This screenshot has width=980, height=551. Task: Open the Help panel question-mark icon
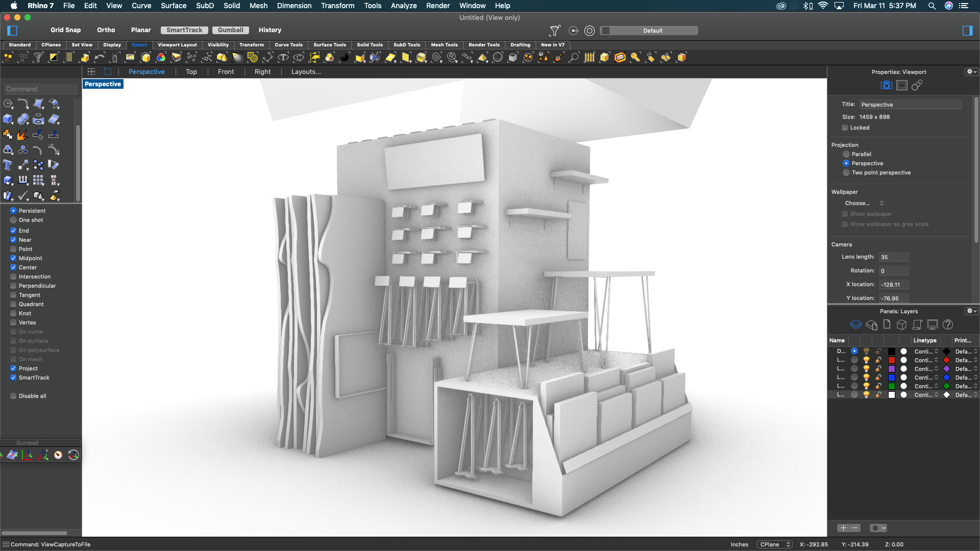948,324
